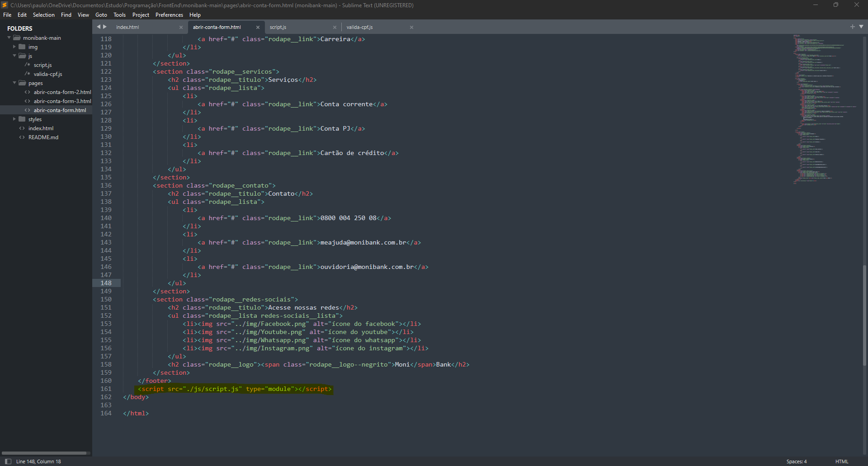Viewport: 868px width, 466px height.
Task: Collapse the pages folder
Action: [14, 83]
